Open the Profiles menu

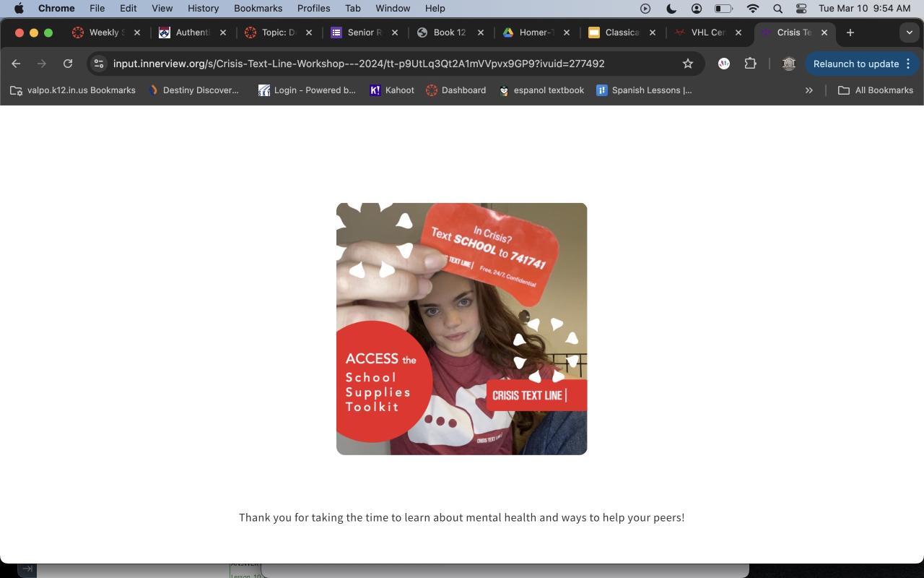pyautogui.click(x=313, y=9)
